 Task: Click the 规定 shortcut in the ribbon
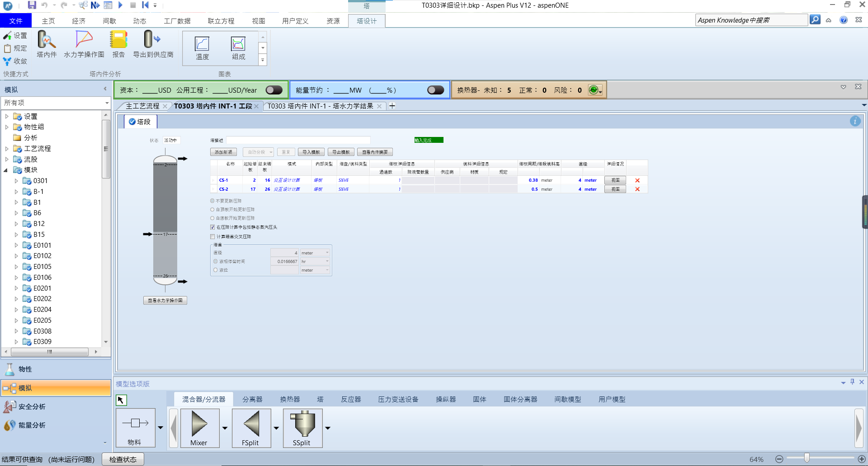tap(15, 48)
